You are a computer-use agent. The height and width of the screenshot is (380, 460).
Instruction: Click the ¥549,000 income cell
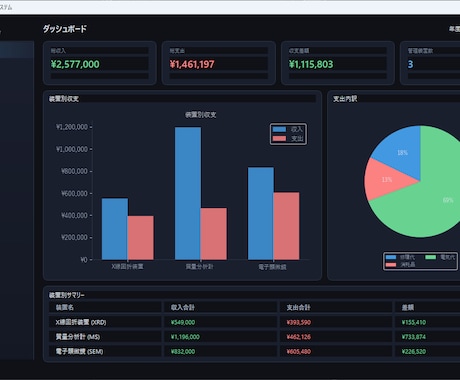pyautogui.click(x=183, y=322)
